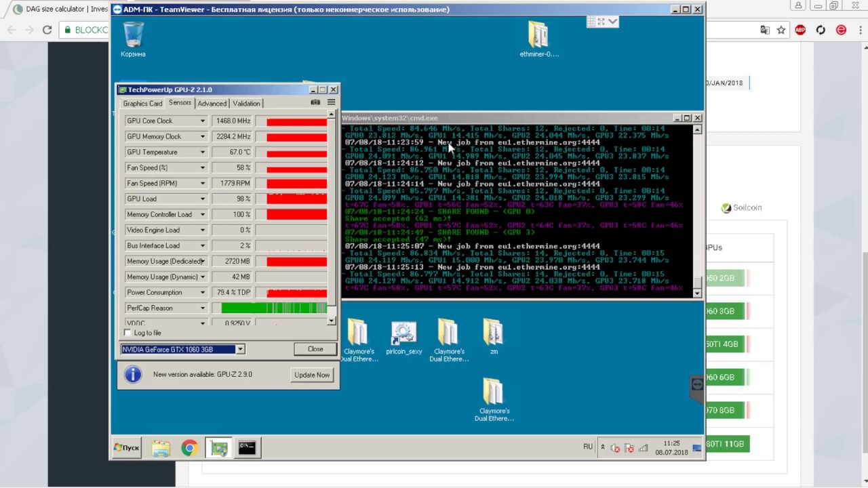Select the ethminer-0... folder on remote desktop
868x488 pixels.
coord(538,39)
